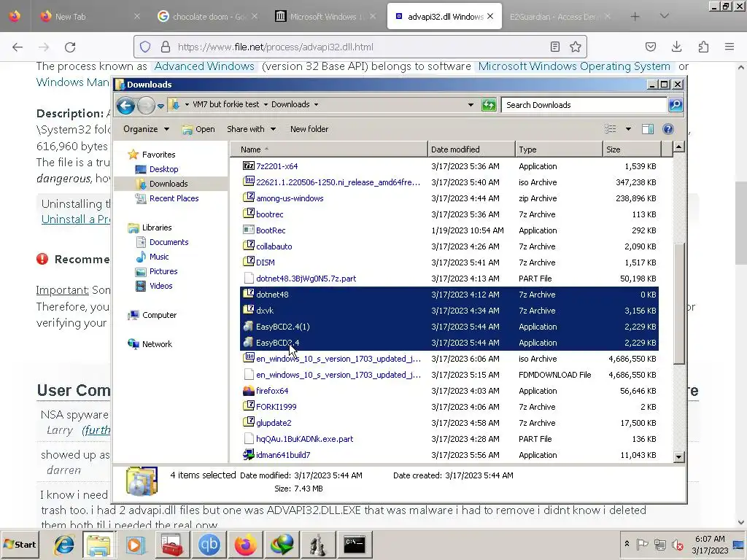Open Firefox list all tabs dropdown

(665, 17)
